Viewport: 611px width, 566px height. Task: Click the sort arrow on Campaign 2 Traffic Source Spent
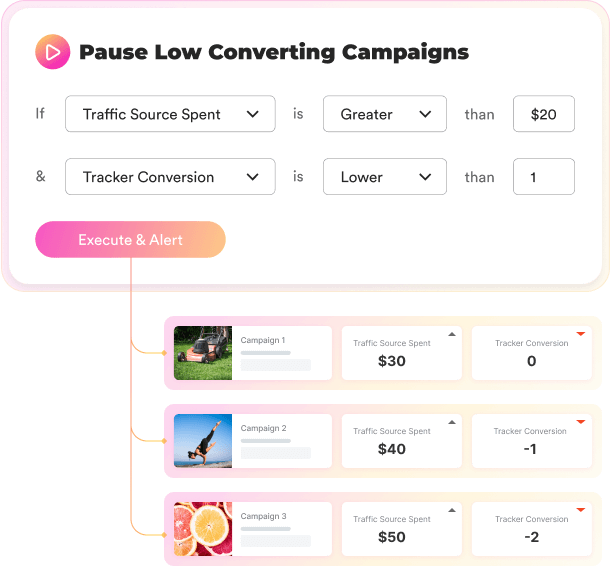coord(451,422)
